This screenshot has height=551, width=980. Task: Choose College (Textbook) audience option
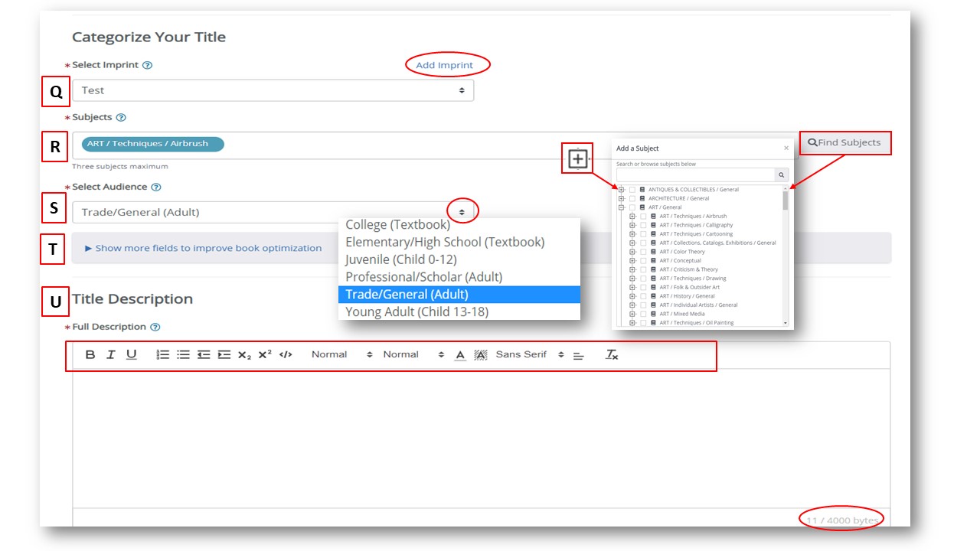459,225
